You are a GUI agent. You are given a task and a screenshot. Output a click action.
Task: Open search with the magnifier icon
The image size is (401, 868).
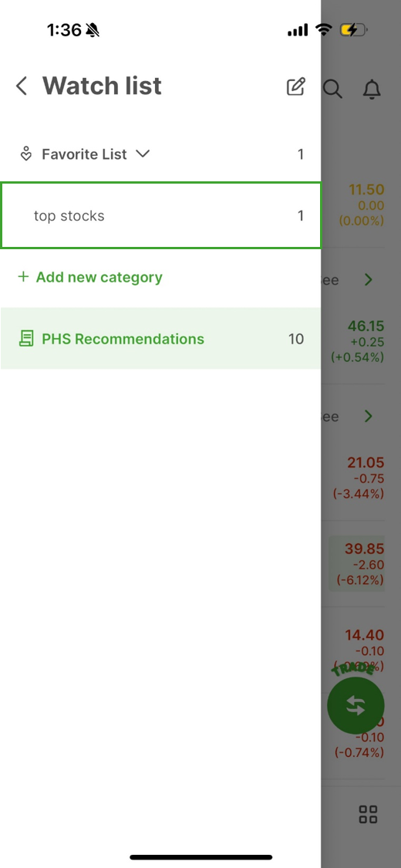[x=332, y=89]
